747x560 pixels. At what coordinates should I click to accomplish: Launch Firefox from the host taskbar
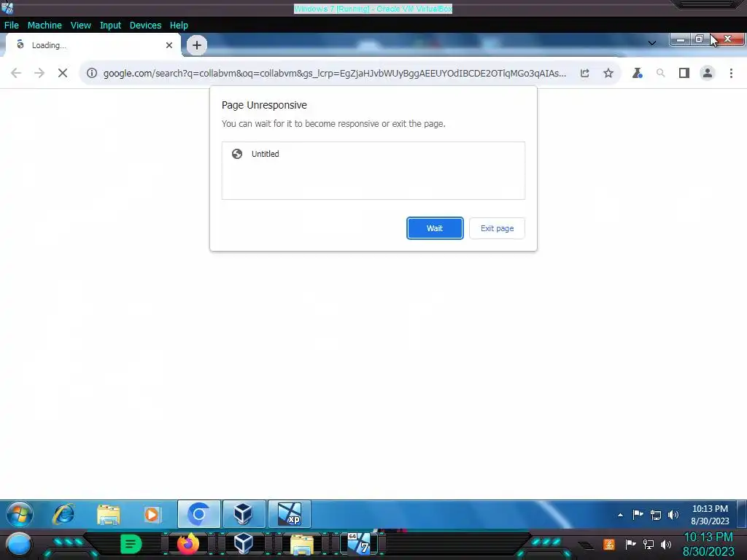[188, 544]
